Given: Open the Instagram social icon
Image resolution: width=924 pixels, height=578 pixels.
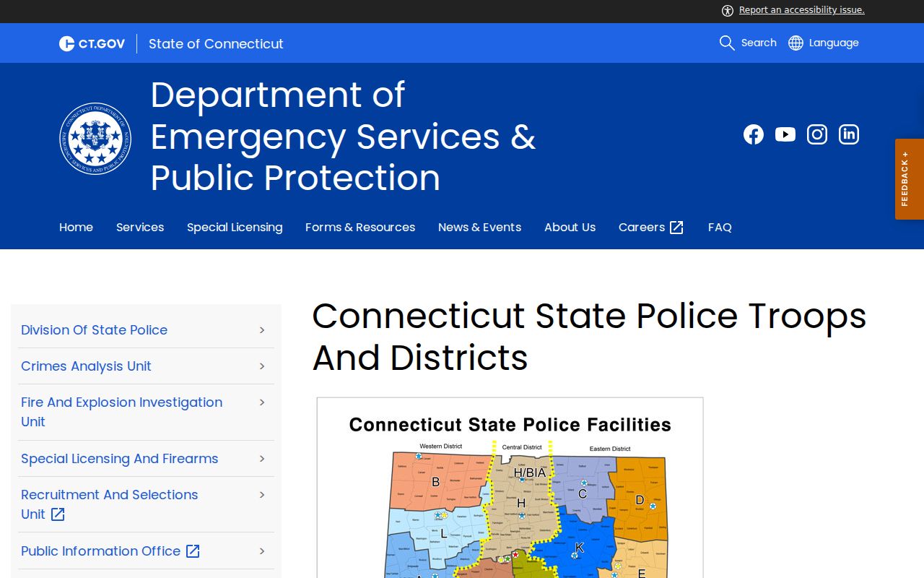Looking at the screenshot, I should (x=817, y=134).
